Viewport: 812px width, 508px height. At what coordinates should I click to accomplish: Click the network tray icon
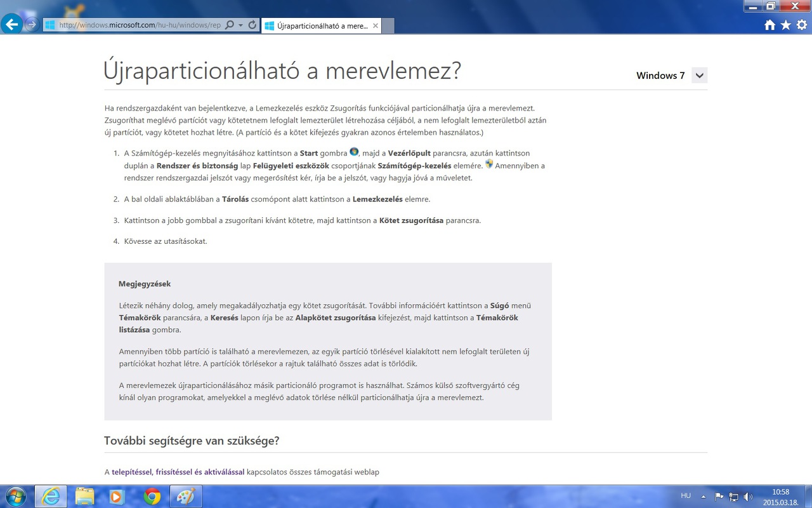[734, 497]
